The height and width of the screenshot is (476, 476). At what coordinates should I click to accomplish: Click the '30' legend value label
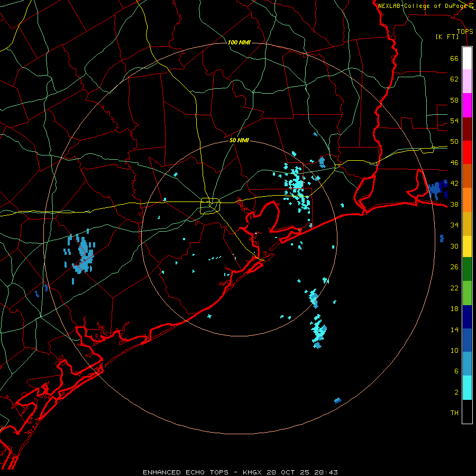click(x=454, y=246)
